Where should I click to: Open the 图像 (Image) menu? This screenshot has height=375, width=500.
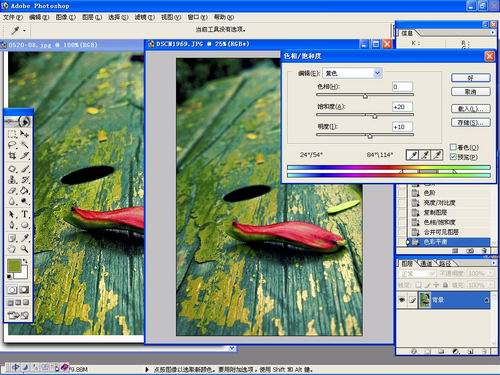tap(66, 17)
